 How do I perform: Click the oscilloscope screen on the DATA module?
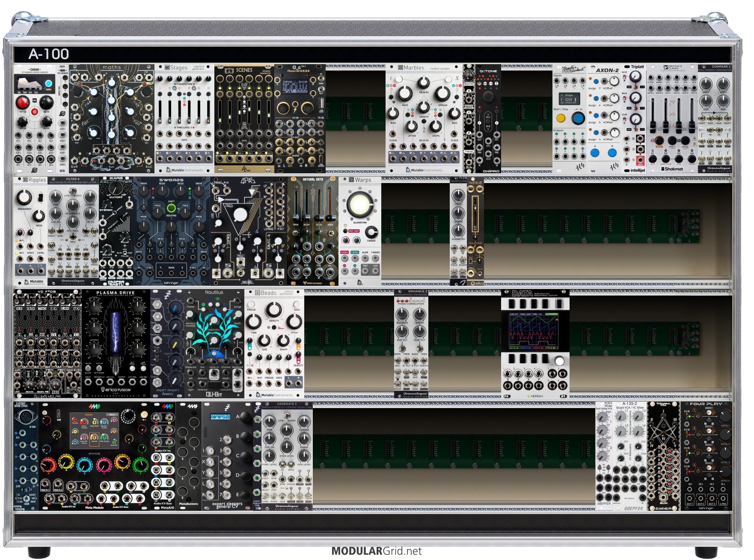click(534, 332)
